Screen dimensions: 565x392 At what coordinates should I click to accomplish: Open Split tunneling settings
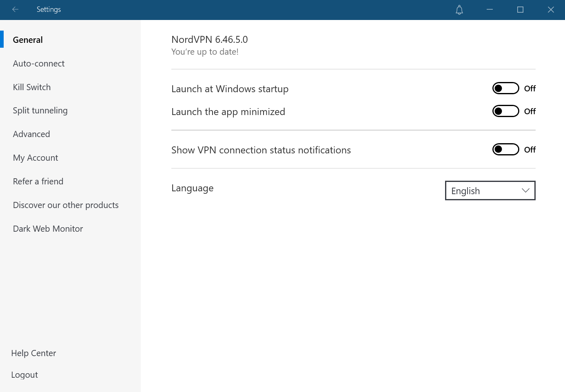pos(40,111)
